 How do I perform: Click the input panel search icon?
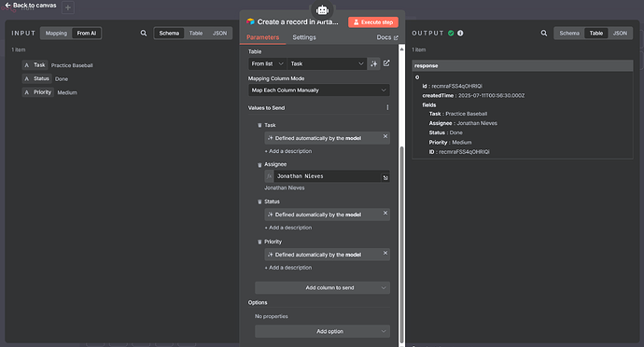[x=144, y=33]
